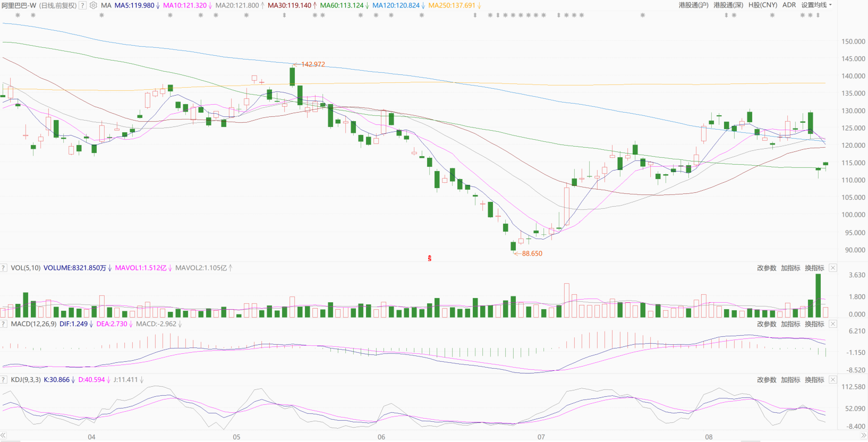The height and width of the screenshot is (442, 868).
Task: Click 换指标 in the MACD panel
Action: point(814,324)
